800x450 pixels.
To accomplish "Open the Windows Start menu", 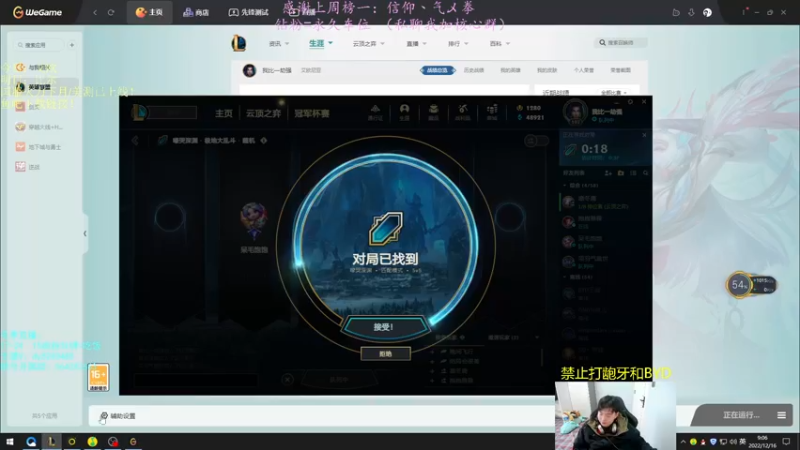I will click(x=10, y=442).
